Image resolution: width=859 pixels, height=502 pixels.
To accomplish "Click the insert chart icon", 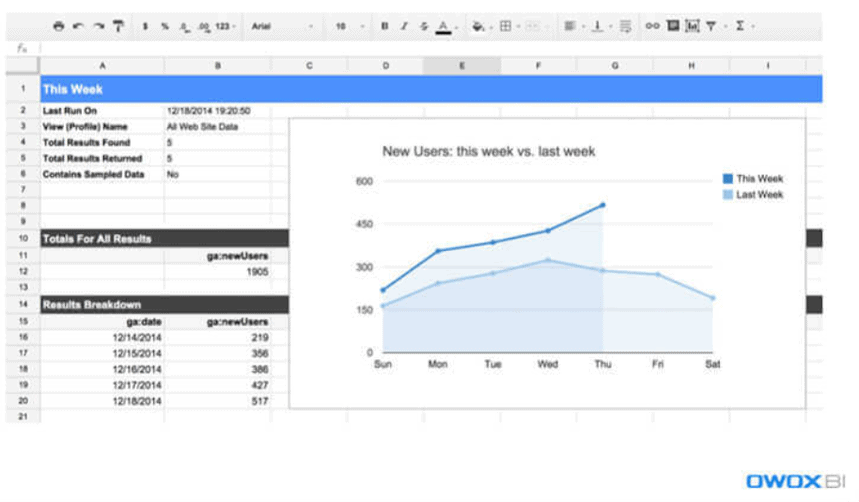I will (692, 26).
